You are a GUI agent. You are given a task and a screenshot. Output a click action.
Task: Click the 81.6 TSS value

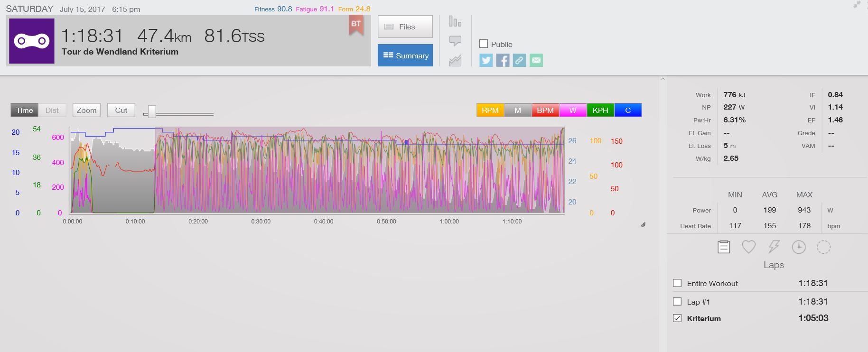pos(234,36)
